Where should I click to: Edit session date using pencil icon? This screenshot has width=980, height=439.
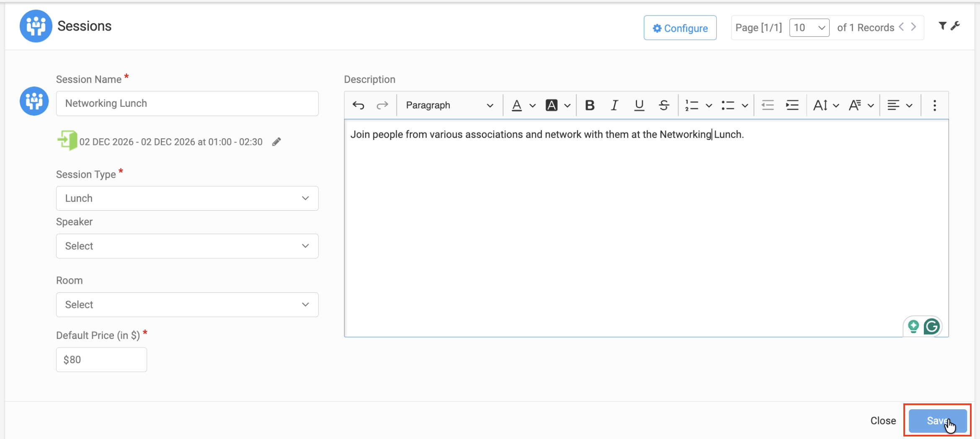276,142
